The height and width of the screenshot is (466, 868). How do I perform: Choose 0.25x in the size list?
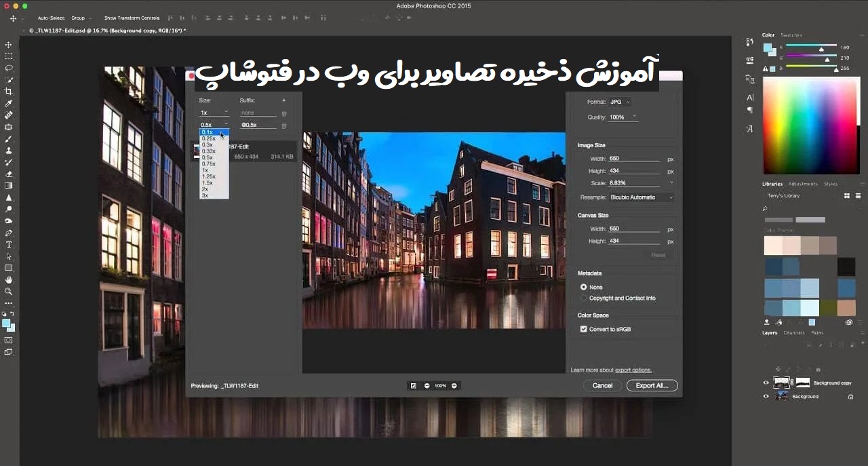click(214, 138)
